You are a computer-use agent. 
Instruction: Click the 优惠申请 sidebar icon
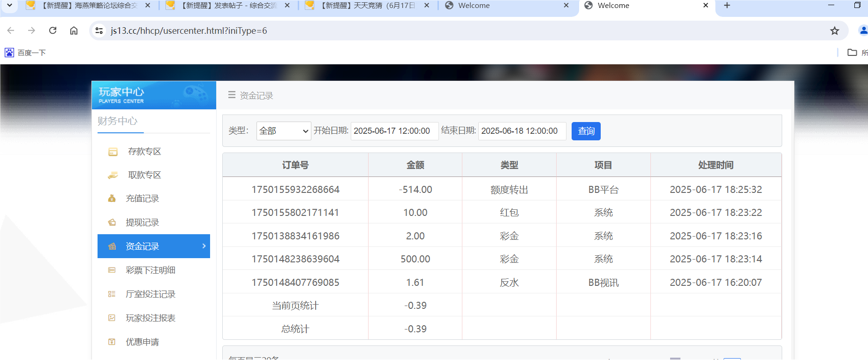pyautogui.click(x=112, y=342)
